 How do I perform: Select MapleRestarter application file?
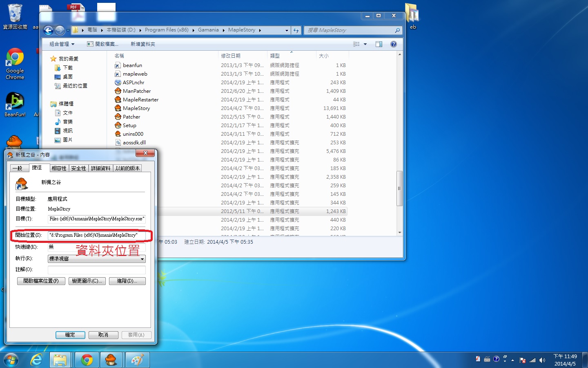tap(140, 100)
